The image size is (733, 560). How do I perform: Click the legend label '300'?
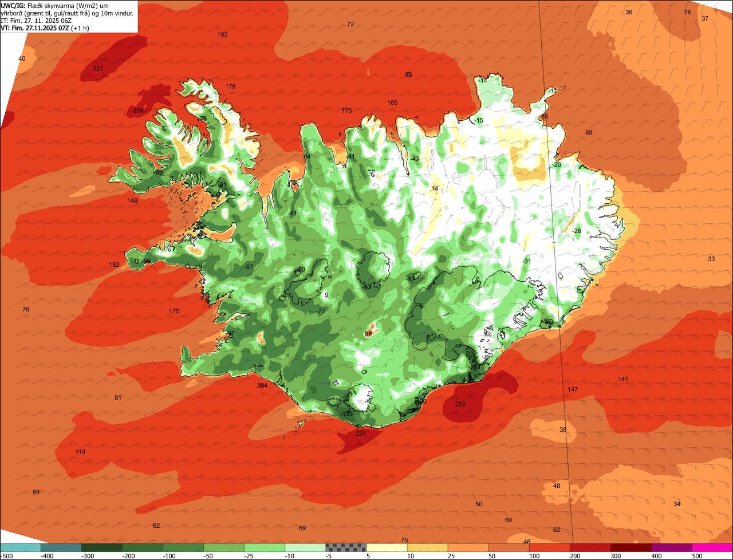(616, 555)
